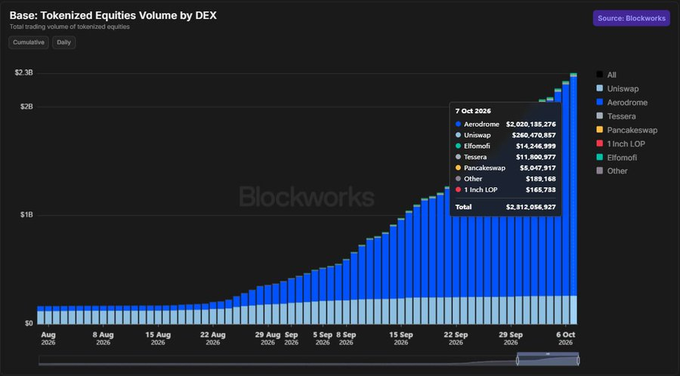Switch to the Daily view tab
The height and width of the screenshot is (376, 680).
64,43
